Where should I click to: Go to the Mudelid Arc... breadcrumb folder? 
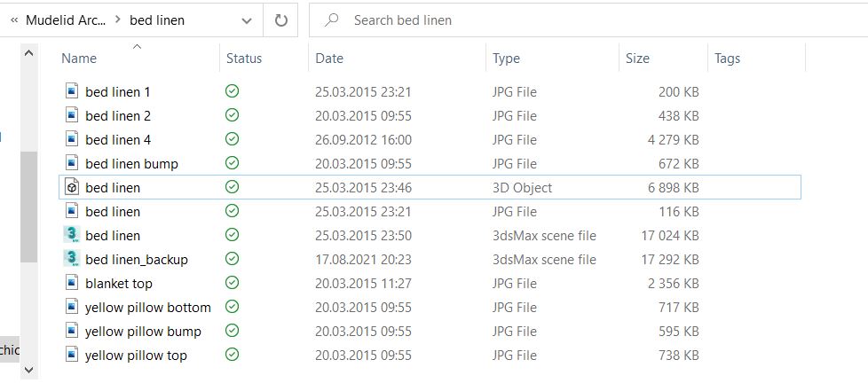point(66,20)
